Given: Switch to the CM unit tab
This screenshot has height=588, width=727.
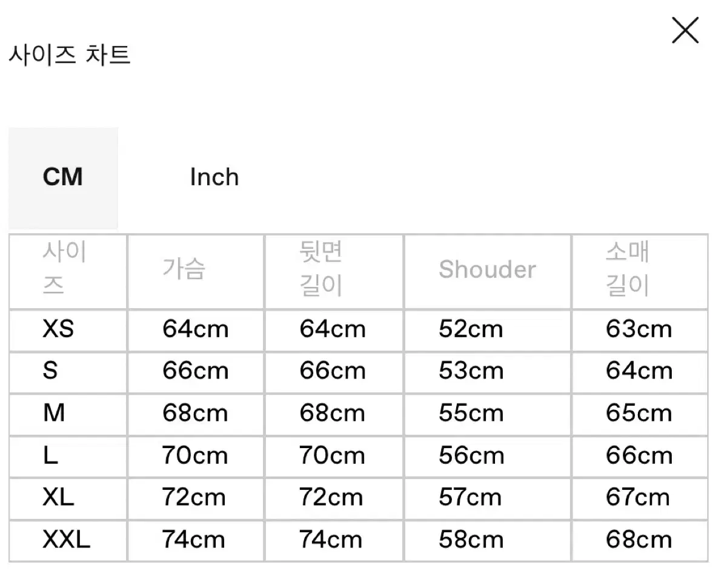Looking at the screenshot, I should coord(63,177).
